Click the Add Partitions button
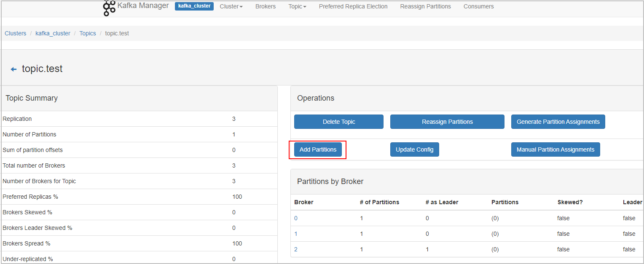This screenshot has height=264, width=644. 318,149
